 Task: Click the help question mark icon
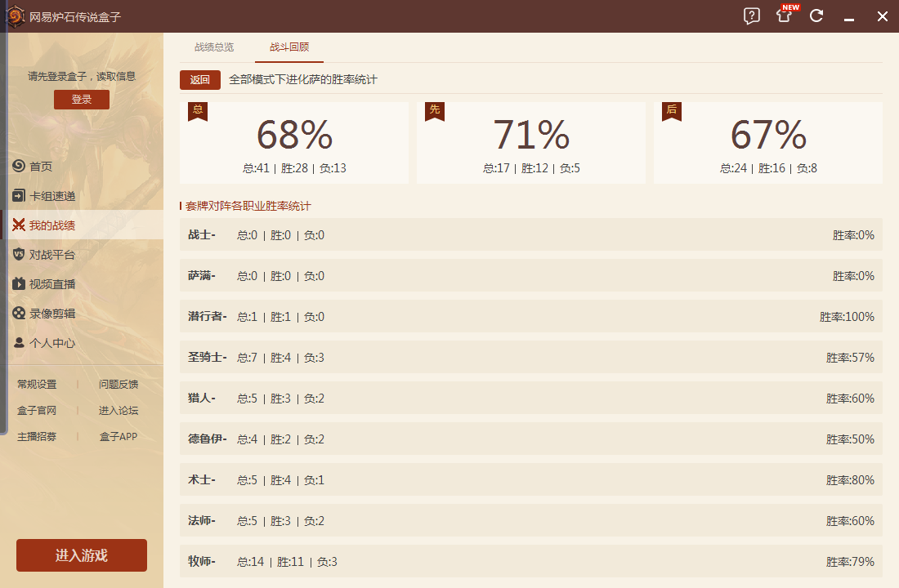tap(752, 16)
